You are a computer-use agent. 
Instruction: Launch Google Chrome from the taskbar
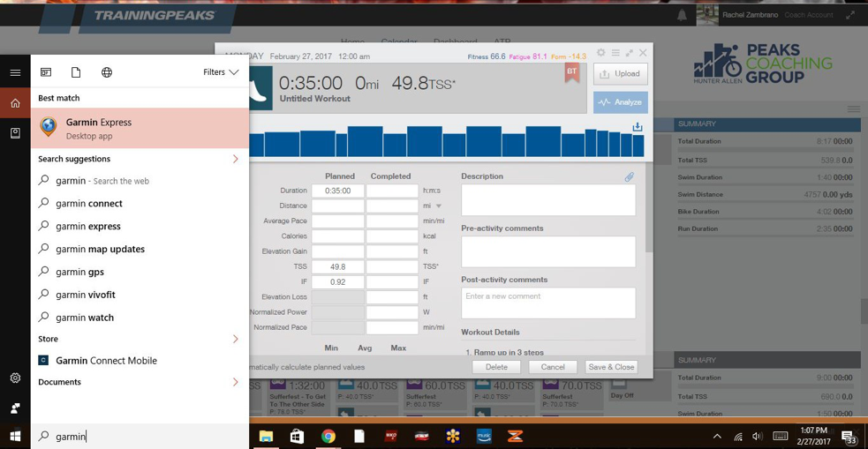pos(328,437)
